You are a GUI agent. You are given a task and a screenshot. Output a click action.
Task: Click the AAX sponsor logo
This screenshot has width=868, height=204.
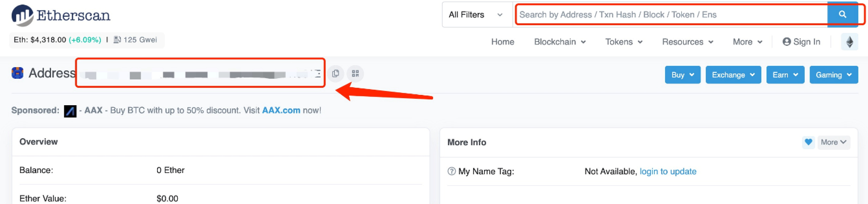click(x=70, y=111)
